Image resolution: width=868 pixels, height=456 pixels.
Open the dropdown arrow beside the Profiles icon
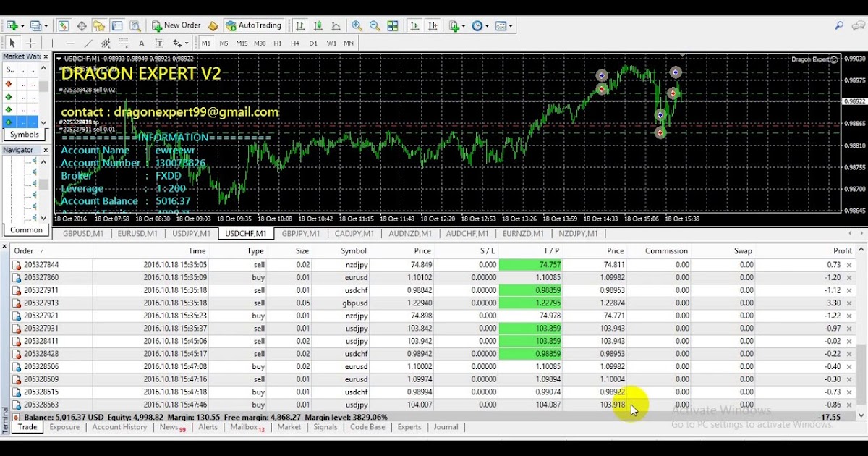point(46,26)
